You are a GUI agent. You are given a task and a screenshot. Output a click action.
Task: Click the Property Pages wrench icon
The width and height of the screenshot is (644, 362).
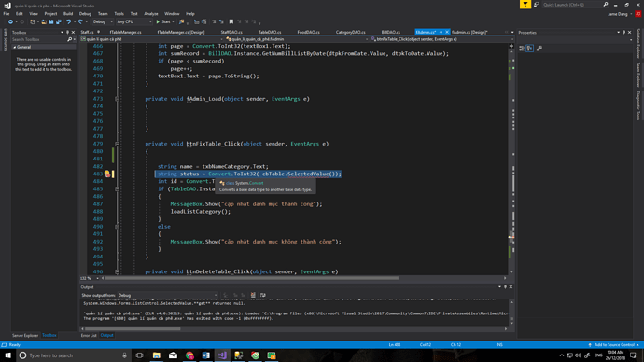(539, 49)
